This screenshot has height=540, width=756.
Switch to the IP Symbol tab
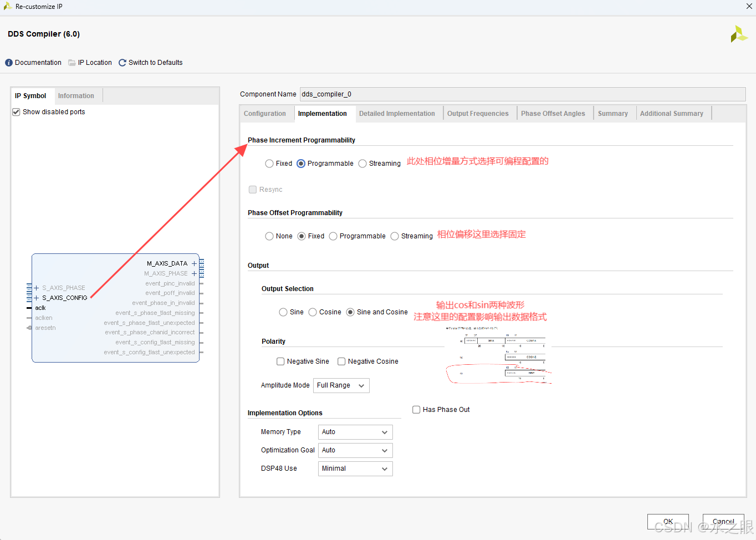[30, 96]
